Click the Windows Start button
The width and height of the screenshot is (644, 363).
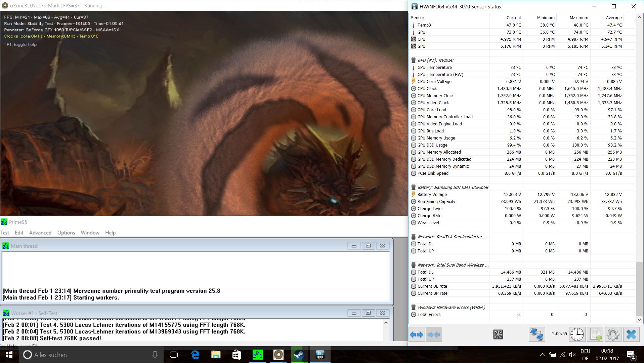[x=9, y=355]
